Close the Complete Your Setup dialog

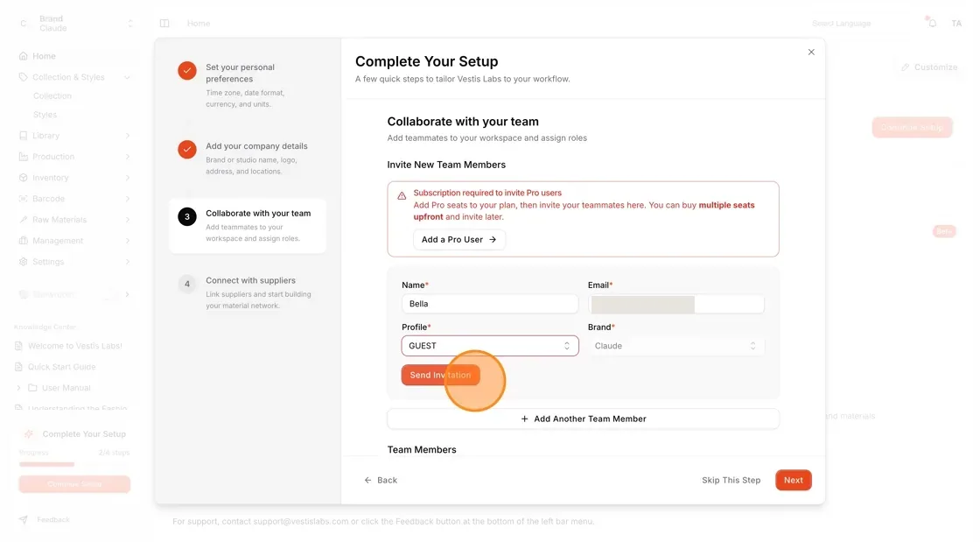tap(810, 52)
